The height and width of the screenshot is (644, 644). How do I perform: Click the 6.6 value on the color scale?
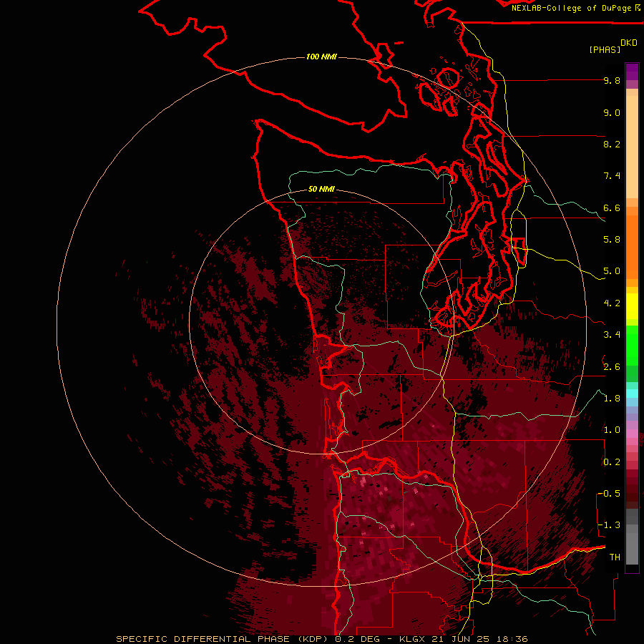click(612, 208)
